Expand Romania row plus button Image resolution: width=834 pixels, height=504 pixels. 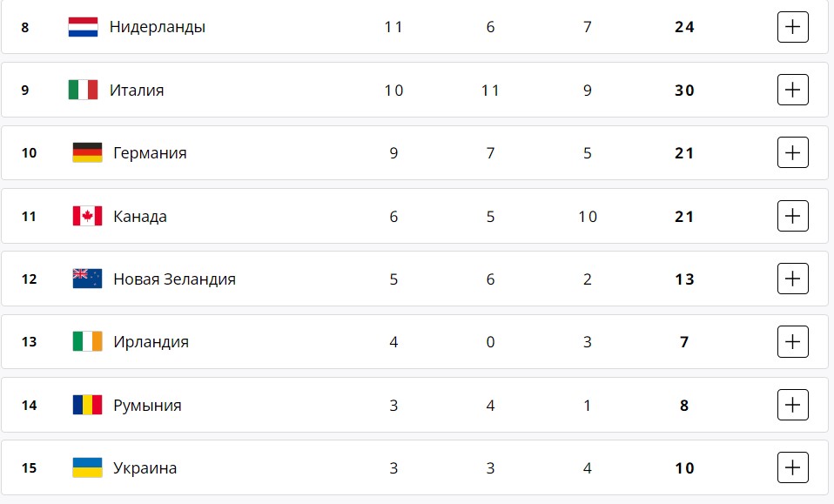[792, 405]
